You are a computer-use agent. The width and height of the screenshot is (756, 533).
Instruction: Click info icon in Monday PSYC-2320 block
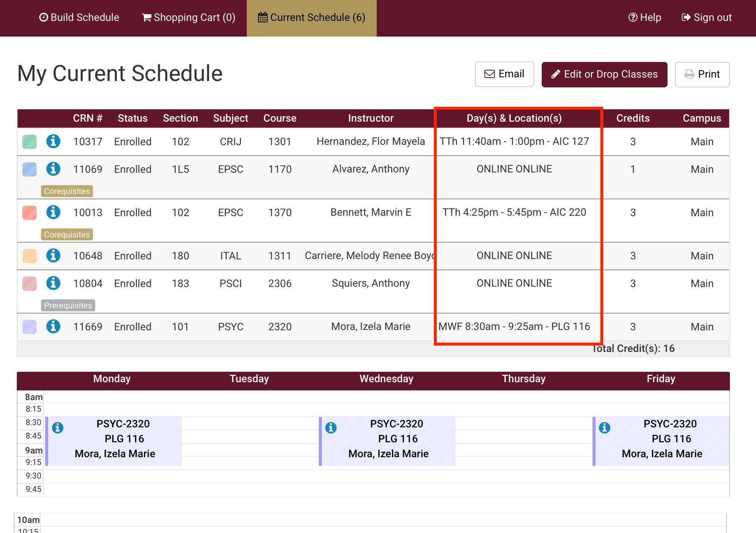57,428
